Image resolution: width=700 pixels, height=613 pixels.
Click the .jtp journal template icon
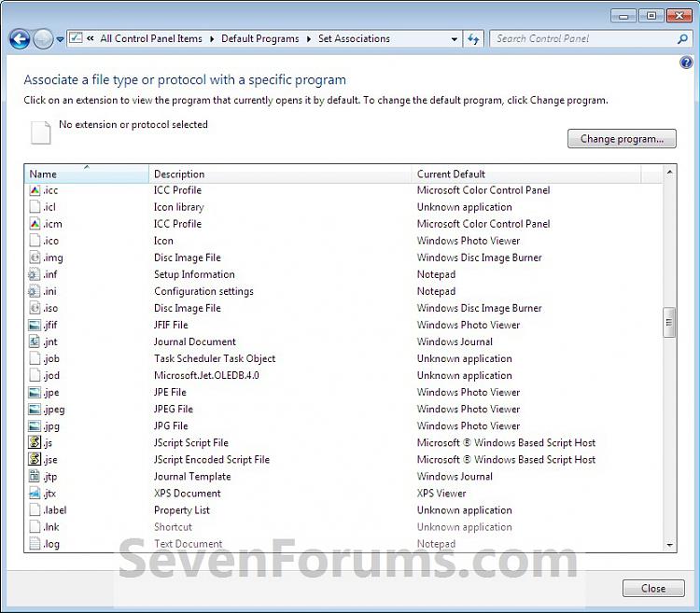pos(35,477)
